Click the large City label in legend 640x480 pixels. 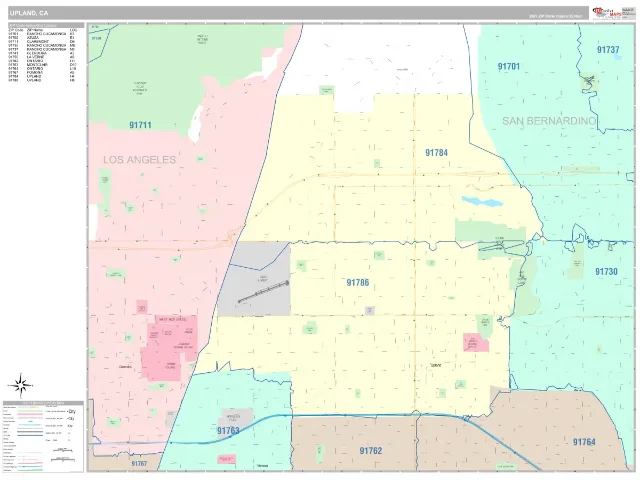(x=71, y=411)
